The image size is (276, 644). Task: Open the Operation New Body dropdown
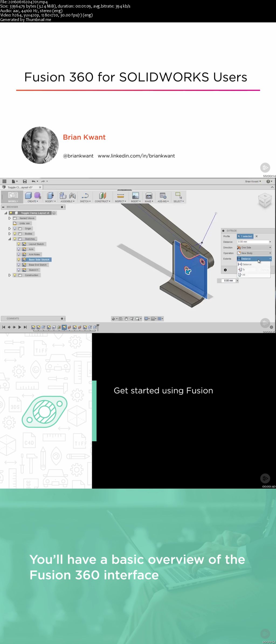point(254,253)
